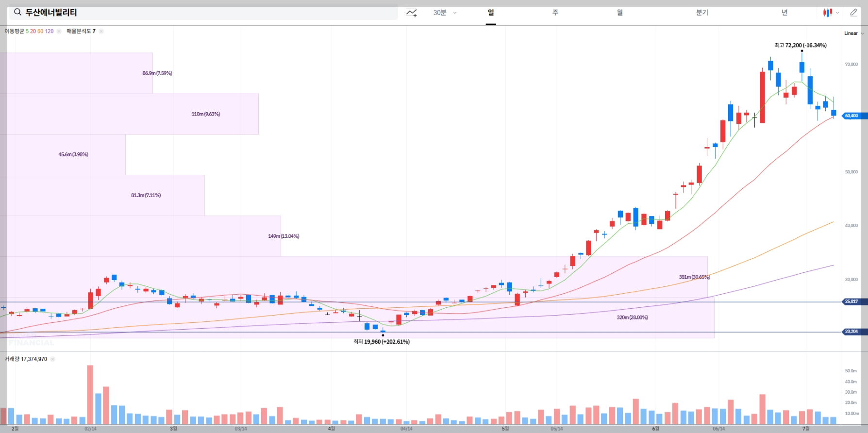Select the 86.9m (7.59%) volume profile bar
The width and height of the screenshot is (868, 433).
pyautogui.click(x=76, y=73)
